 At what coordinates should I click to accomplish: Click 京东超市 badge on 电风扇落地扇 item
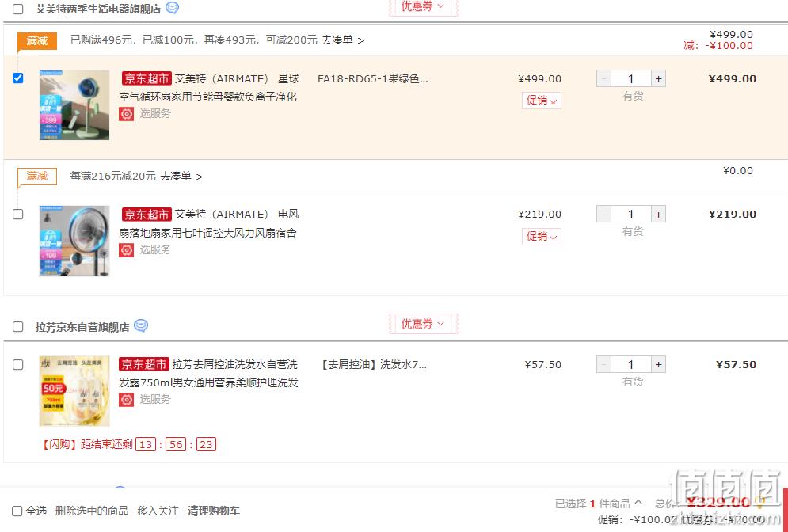[x=147, y=214]
